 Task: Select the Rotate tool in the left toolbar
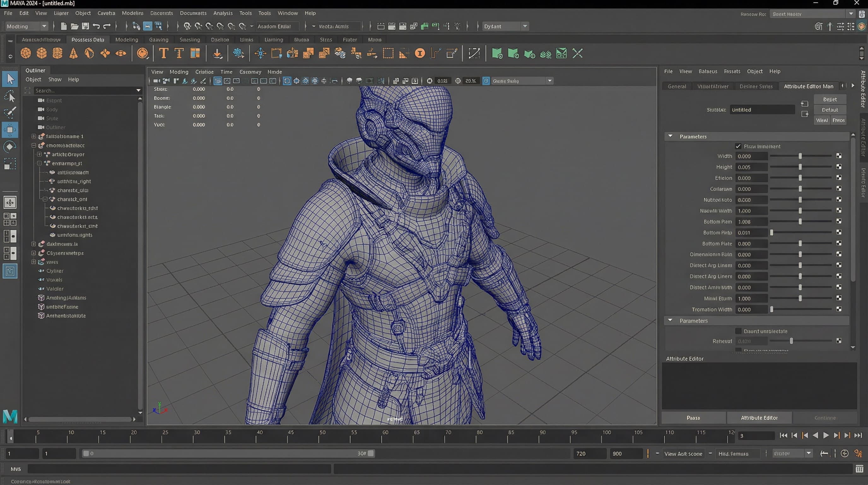click(10, 146)
